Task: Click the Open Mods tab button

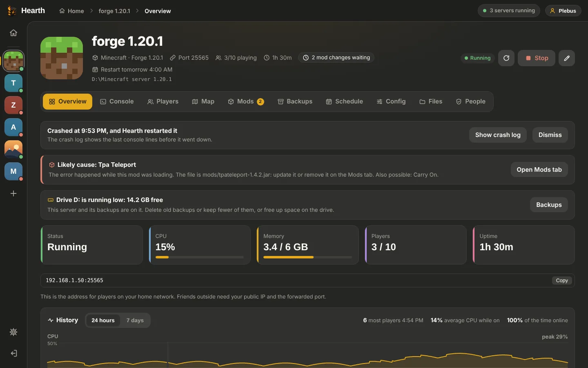Action: click(539, 170)
